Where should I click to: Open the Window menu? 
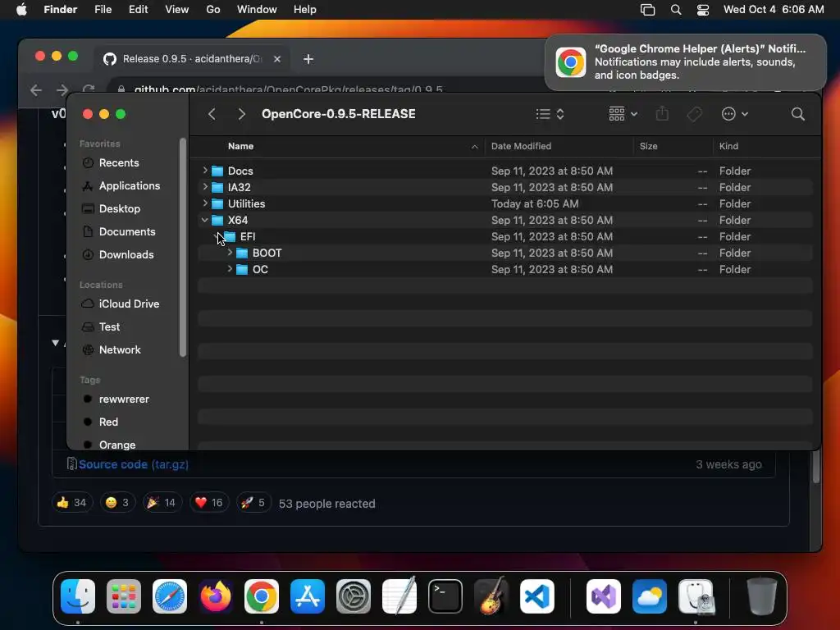coord(257,10)
